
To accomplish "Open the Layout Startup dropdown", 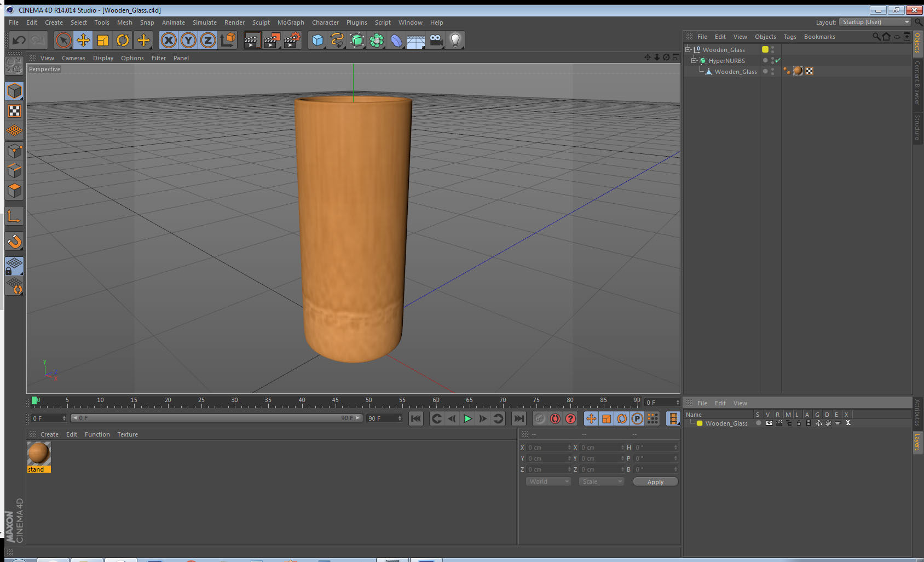I will tap(875, 22).
